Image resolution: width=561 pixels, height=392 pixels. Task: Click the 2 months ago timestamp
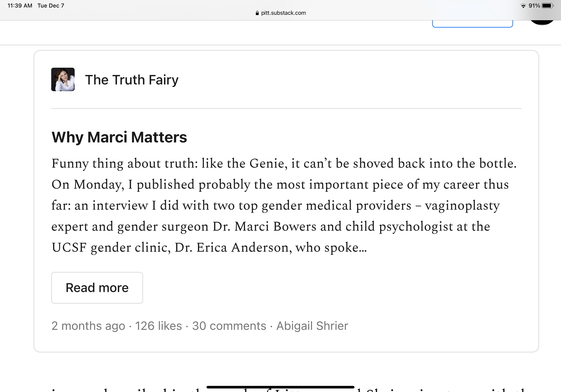click(x=88, y=326)
